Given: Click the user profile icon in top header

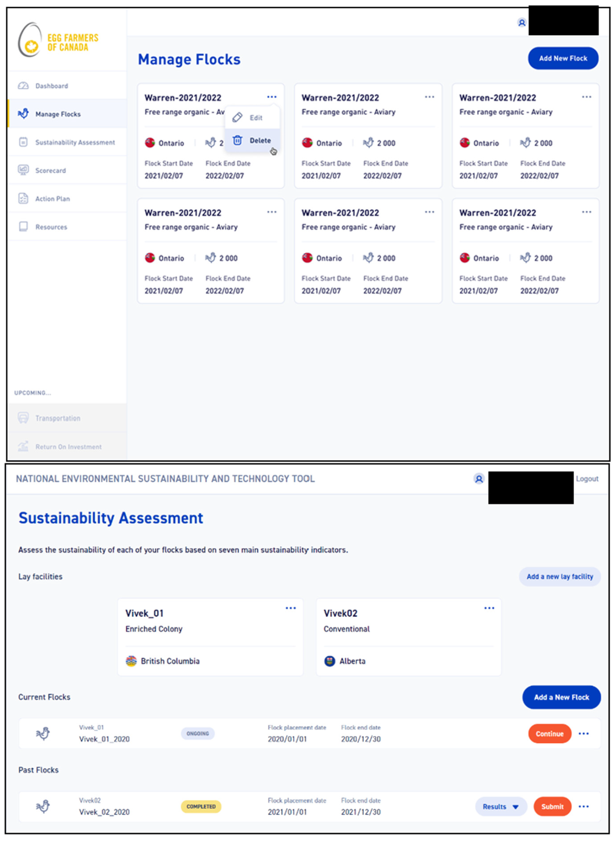Looking at the screenshot, I should coord(522,23).
